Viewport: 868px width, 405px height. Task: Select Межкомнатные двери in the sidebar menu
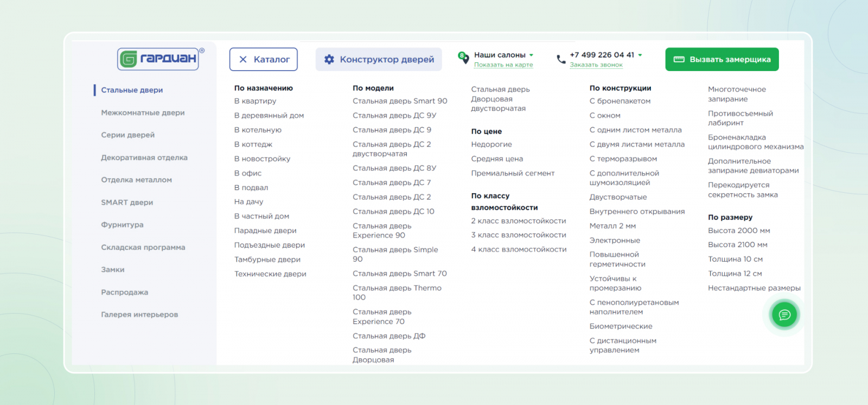(x=143, y=112)
